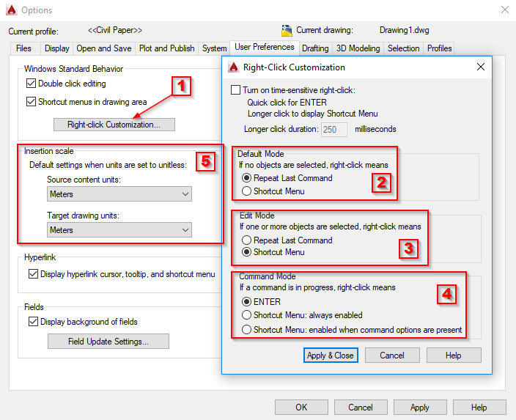Click Help in Options window
The width and height of the screenshot is (516, 420).
479,407
